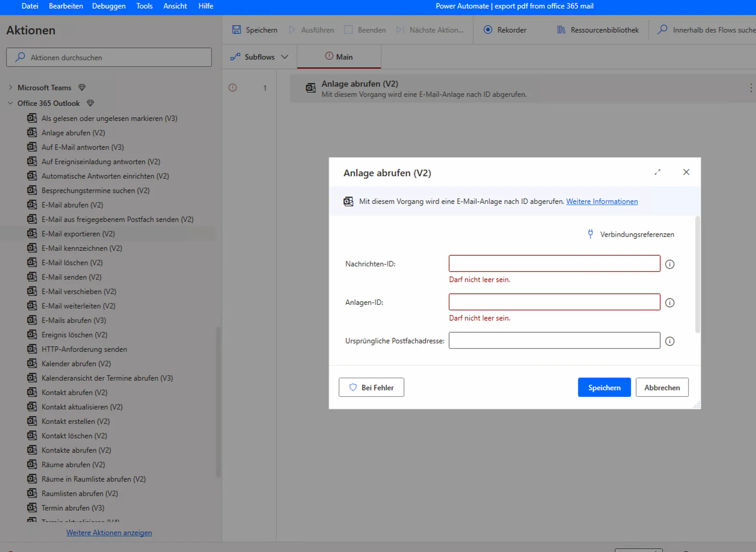Click the Aktionen durchsuchen search box
Viewport: 756px width, 552px height.
[109, 57]
